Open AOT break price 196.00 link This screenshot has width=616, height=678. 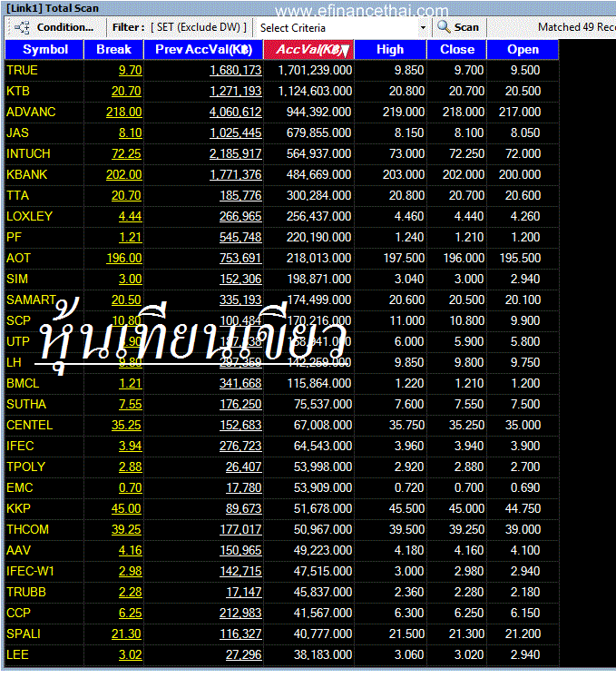point(124,258)
